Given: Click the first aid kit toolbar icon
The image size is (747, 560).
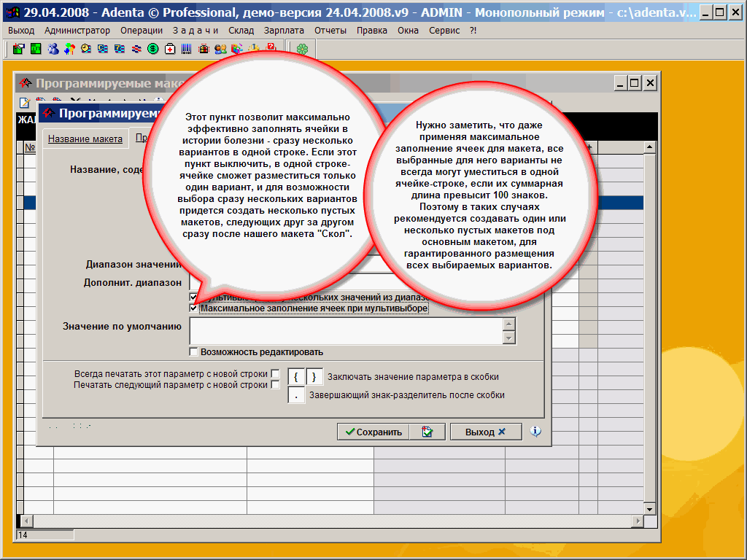Looking at the screenshot, I should (169, 49).
